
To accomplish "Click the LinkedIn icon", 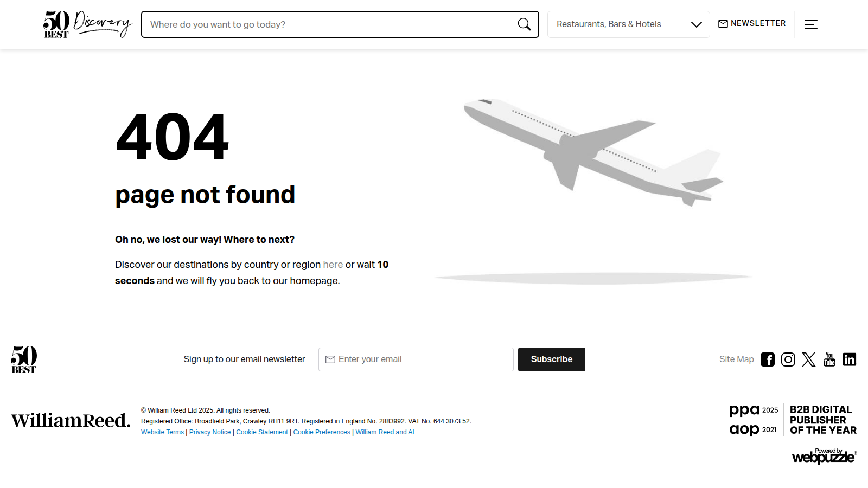I will point(849,359).
